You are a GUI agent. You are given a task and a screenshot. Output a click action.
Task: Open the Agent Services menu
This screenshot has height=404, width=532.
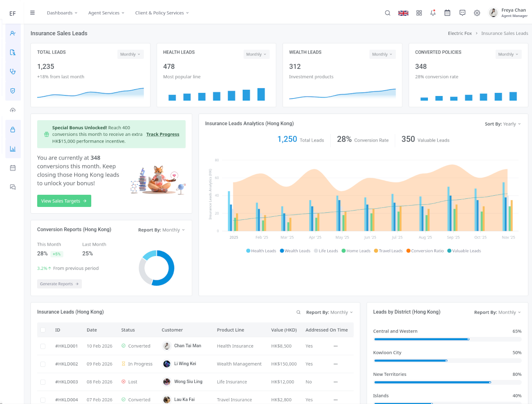106,13
